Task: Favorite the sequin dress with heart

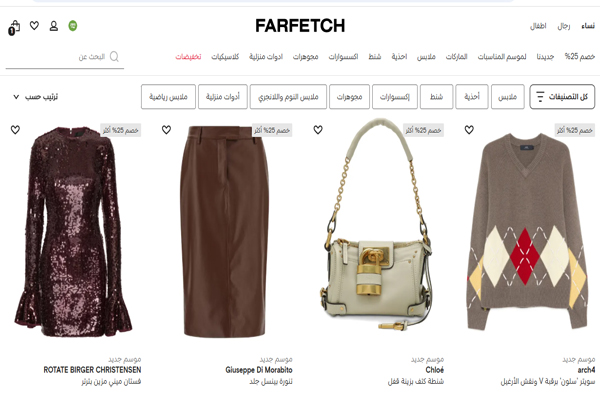Action: pyautogui.click(x=15, y=130)
